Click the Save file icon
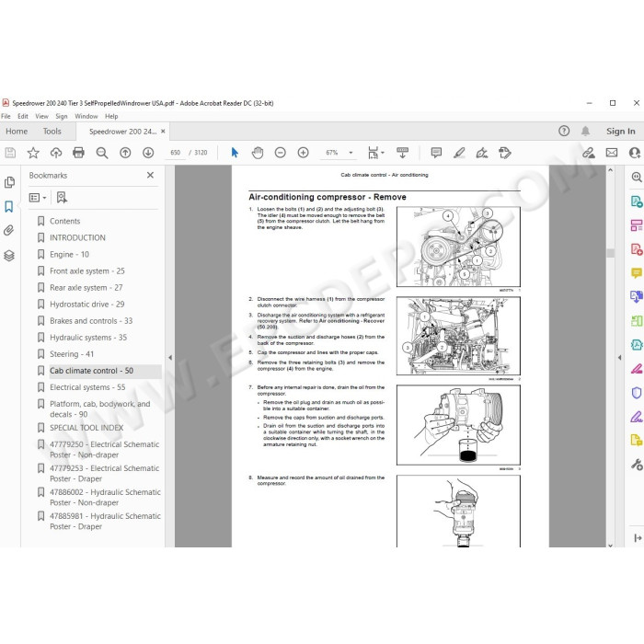The height and width of the screenshot is (644, 644). click(x=10, y=153)
